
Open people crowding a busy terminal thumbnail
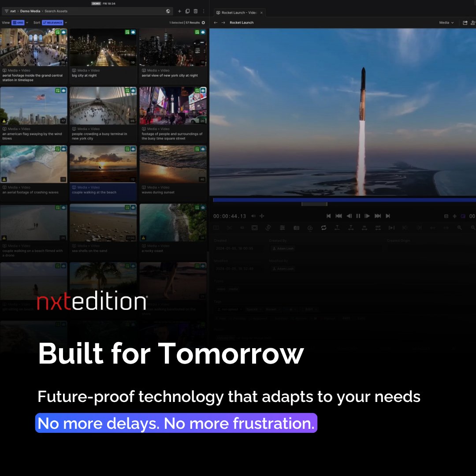point(103,106)
